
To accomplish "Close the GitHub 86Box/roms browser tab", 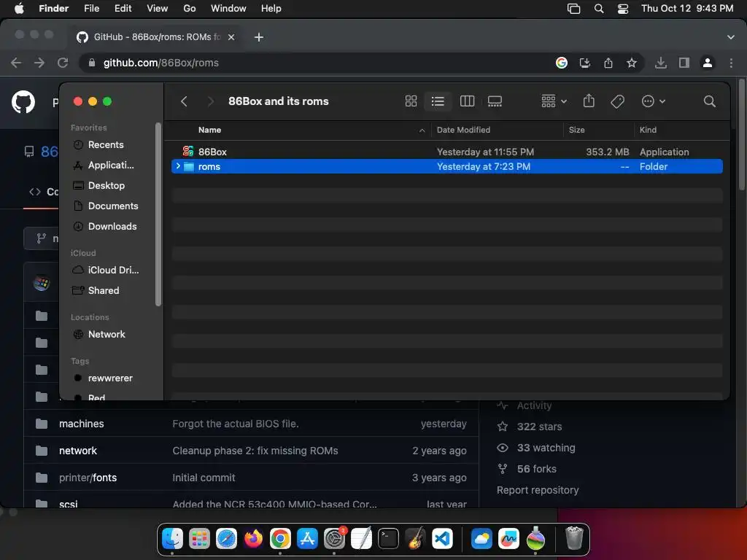I will 231,37.
